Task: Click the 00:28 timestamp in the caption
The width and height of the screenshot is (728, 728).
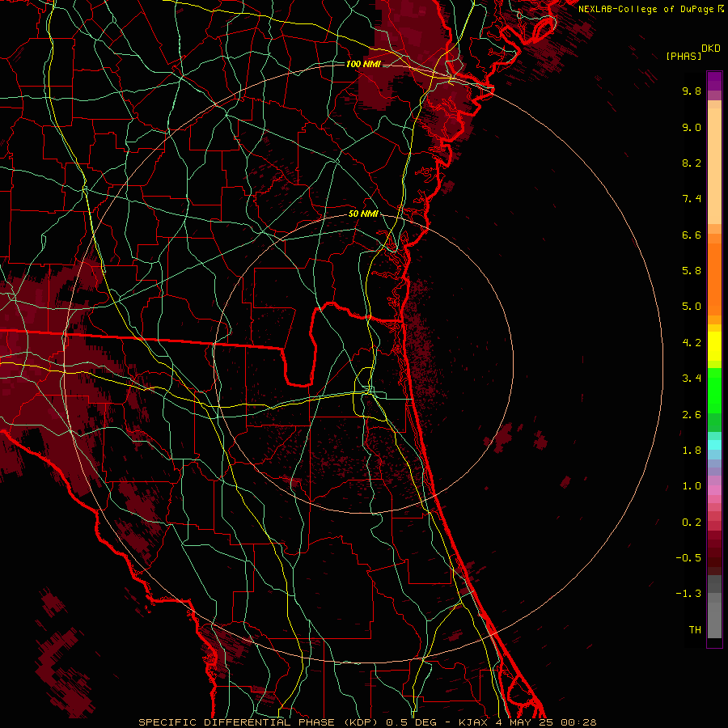Action: point(578,722)
